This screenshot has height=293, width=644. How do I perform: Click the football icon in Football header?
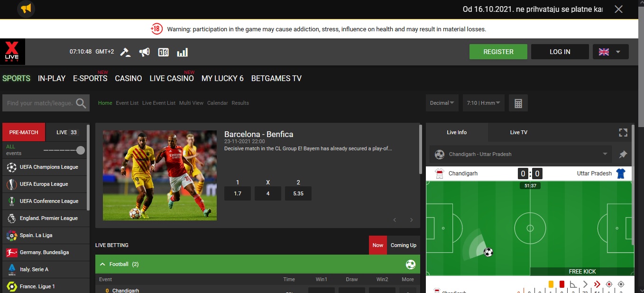coord(411,264)
